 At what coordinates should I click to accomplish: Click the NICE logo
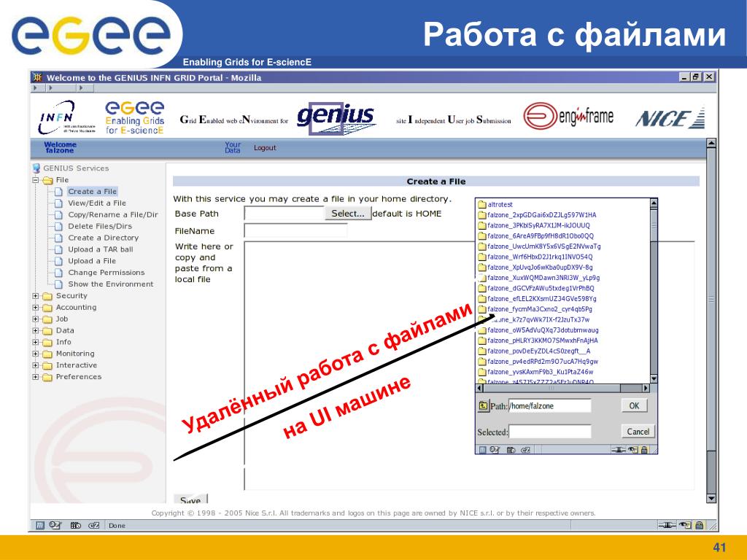pos(670,119)
